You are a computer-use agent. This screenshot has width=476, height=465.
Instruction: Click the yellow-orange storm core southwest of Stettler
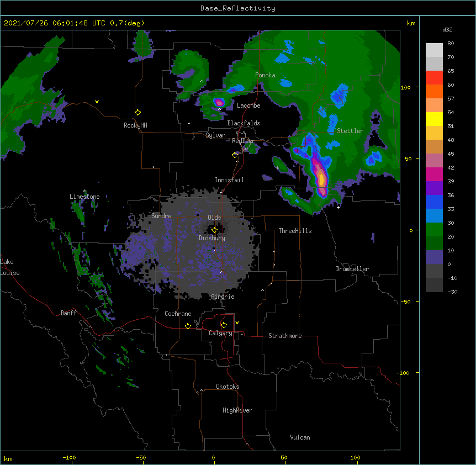(321, 179)
